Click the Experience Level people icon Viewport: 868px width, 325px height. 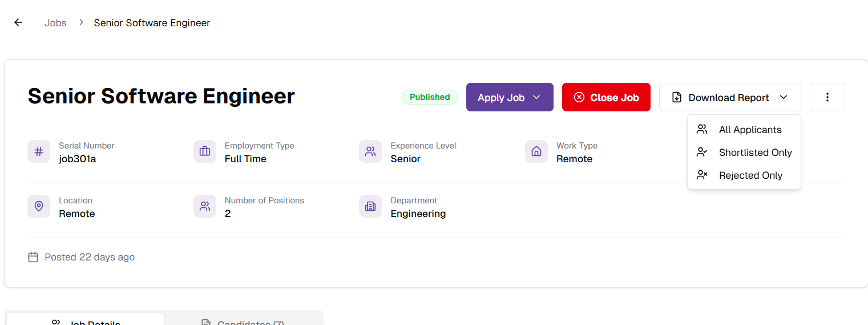click(x=370, y=152)
